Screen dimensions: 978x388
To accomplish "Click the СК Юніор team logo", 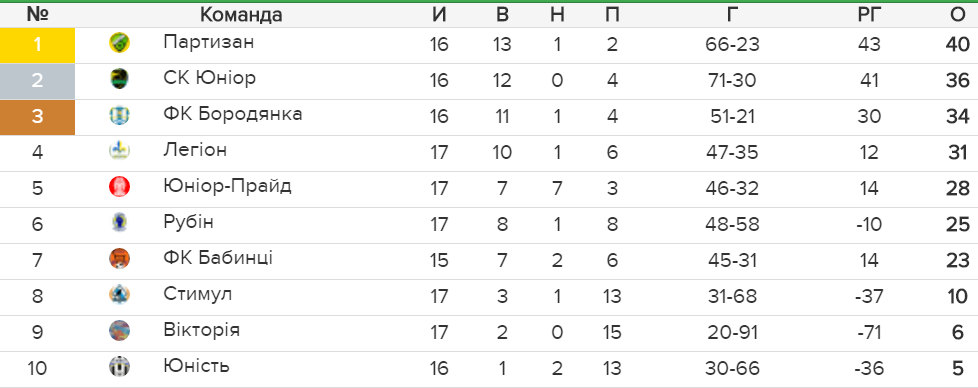I will (x=119, y=79).
